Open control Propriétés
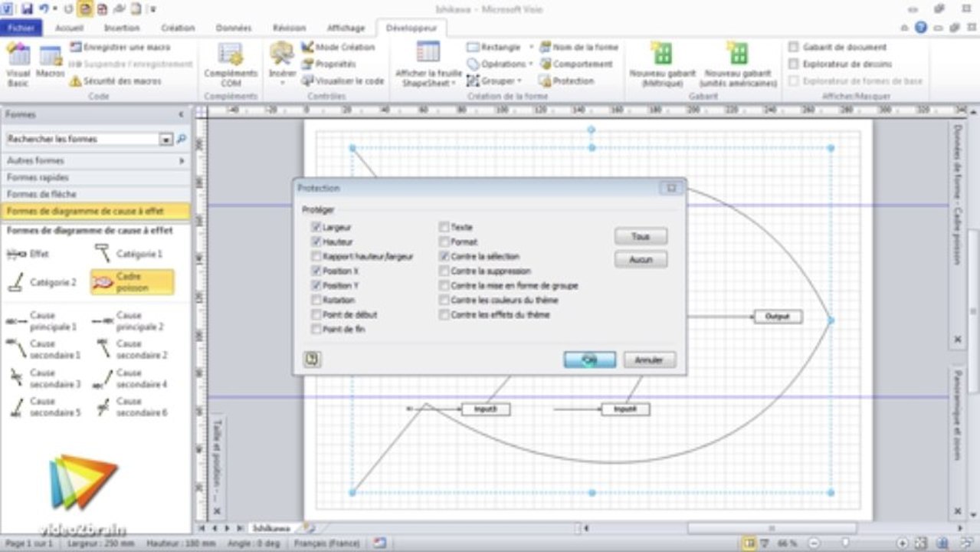This screenshot has width=980, height=552. click(329, 64)
